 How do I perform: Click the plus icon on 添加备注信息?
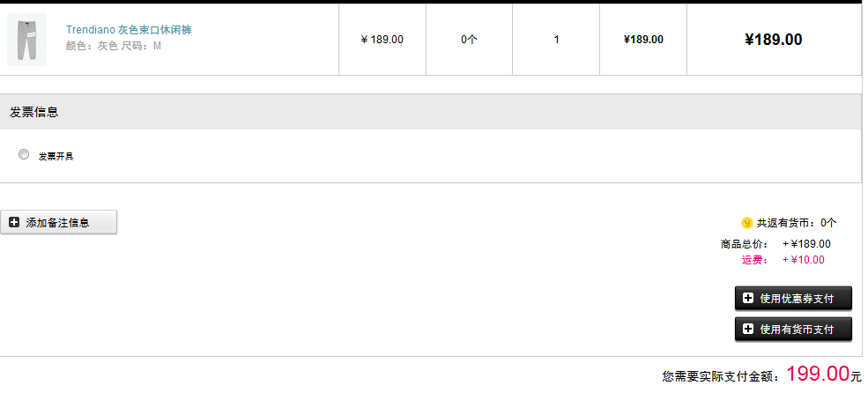point(14,223)
